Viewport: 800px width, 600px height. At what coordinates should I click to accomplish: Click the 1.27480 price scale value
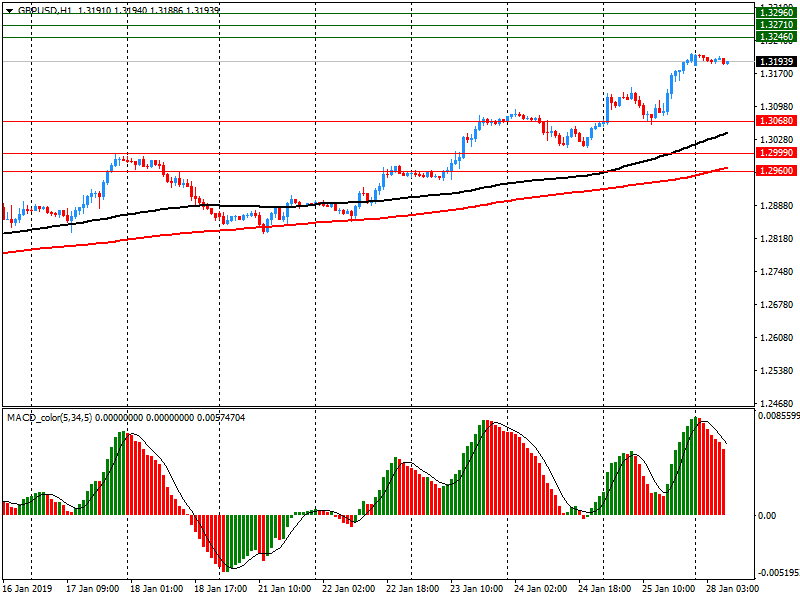[777, 272]
